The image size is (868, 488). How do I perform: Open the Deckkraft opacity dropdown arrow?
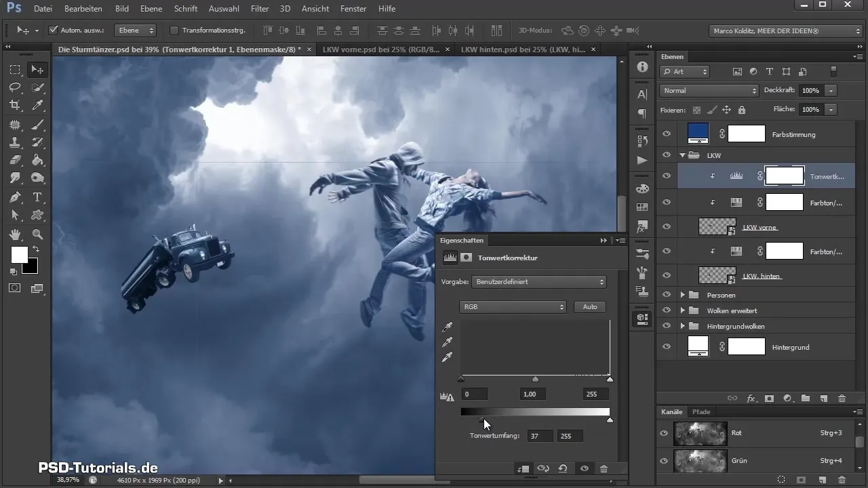[831, 90]
